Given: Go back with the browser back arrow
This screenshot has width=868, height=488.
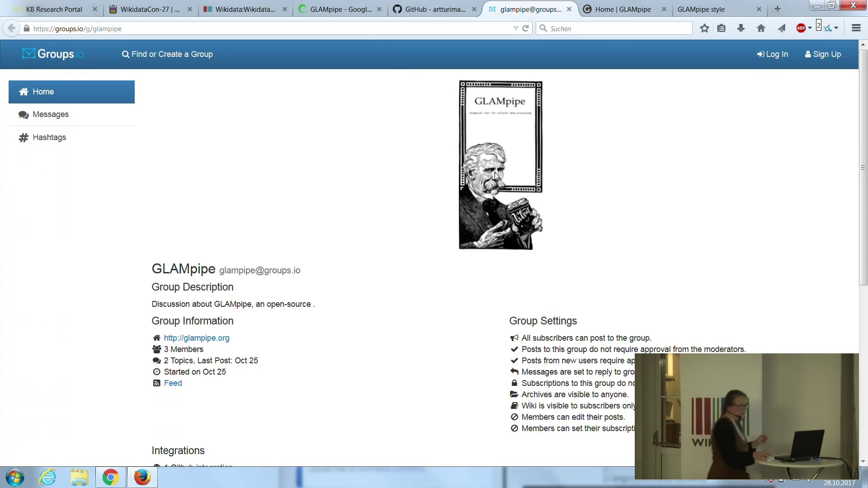Looking at the screenshot, I should [x=11, y=28].
